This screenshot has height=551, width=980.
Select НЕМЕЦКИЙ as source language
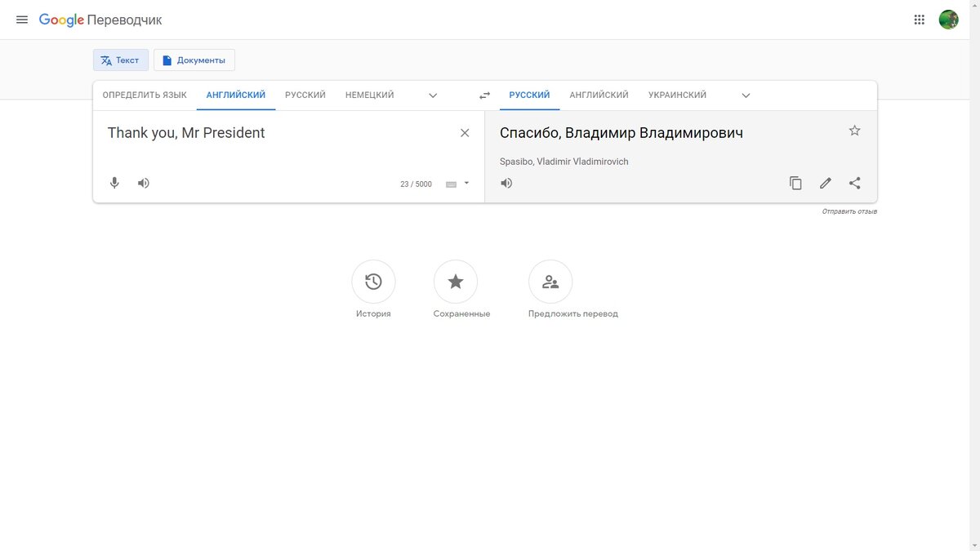[370, 96]
